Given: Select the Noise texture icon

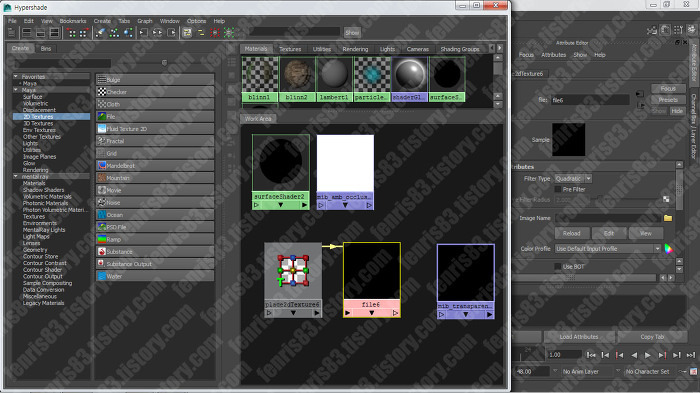Looking at the screenshot, I should click(x=102, y=203).
